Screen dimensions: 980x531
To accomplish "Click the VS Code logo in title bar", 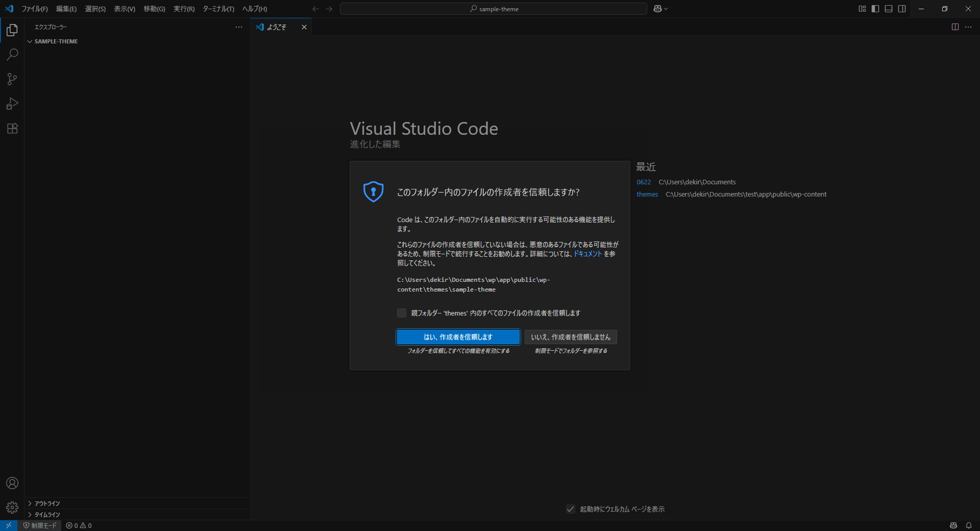I will pyautogui.click(x=9, y=9).
